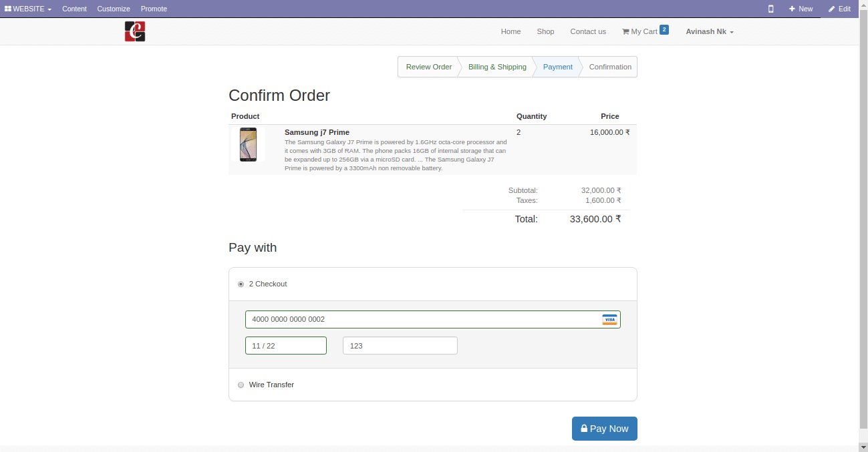Select the Payment step tab
Viewport: 868px width, 452px height.
(557, 67)
